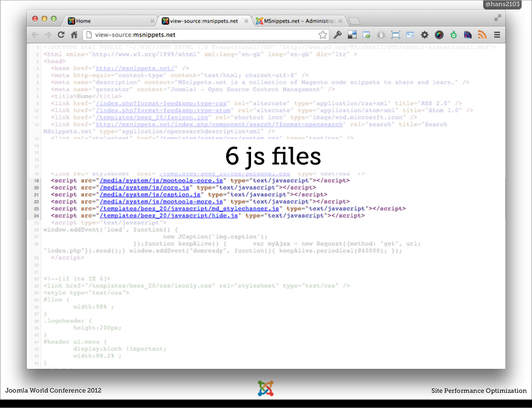Go back to the previous page
Image resolution: width=532 pixels, height=410 pixels.
point(35,35)
